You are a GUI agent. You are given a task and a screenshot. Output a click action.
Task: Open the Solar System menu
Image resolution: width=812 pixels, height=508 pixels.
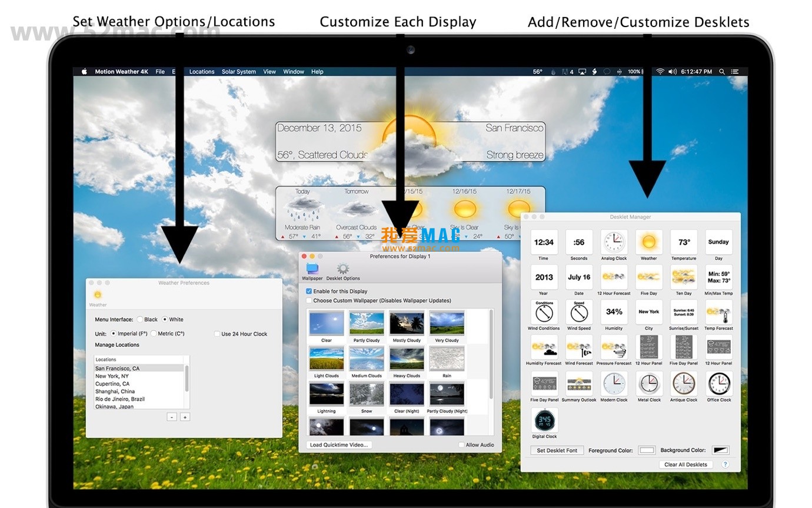pos(239,71)
